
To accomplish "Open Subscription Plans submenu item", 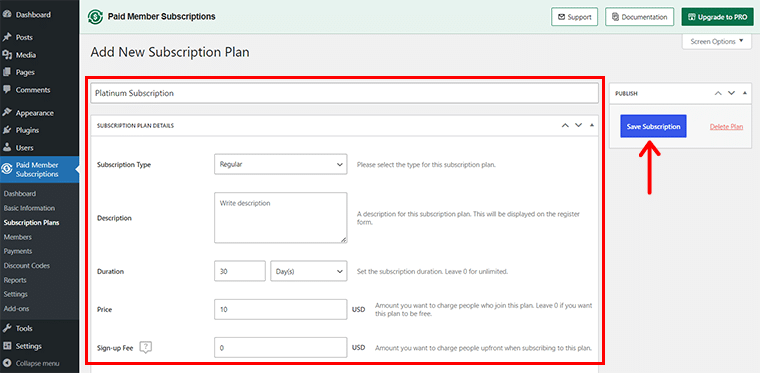I will click(32, 223).
